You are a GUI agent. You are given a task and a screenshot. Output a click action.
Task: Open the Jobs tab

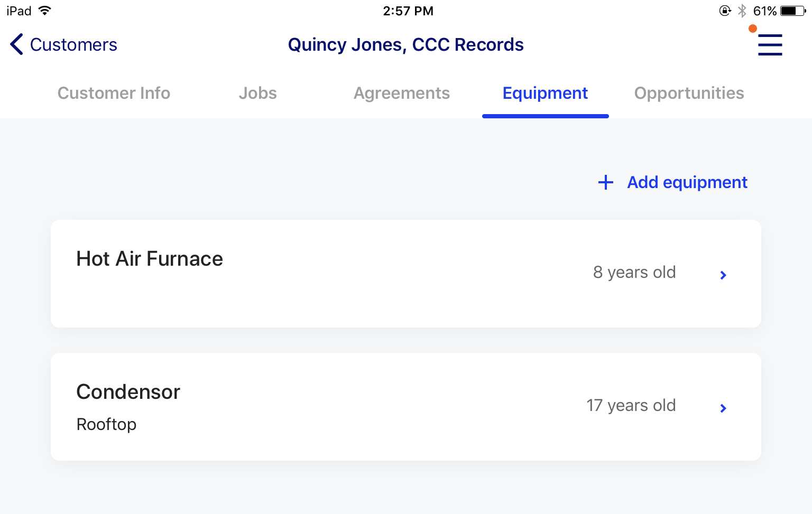click(257, 93)
